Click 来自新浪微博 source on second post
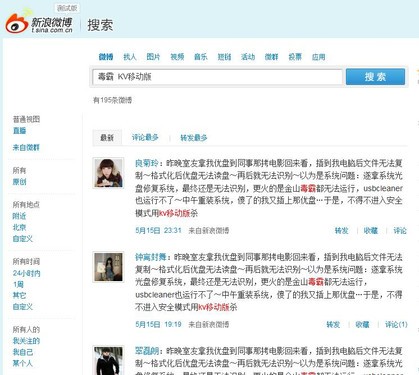419x375 pixels. 209,324
